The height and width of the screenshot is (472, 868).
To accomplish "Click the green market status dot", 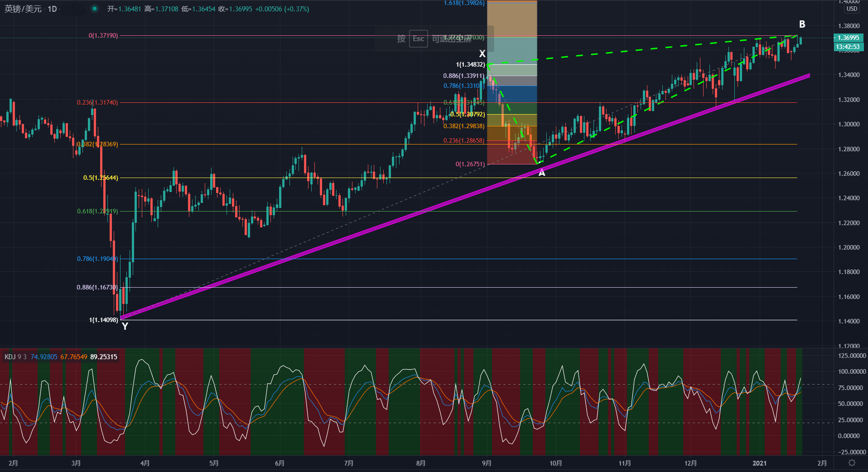I will click(x=94, y=9).
